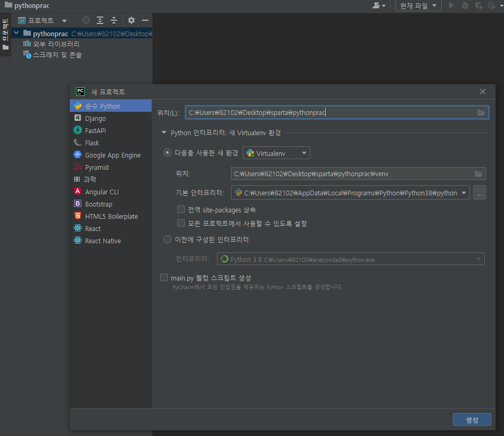Click the Debug bug icon
504x436 pixels.
[465, 5]
